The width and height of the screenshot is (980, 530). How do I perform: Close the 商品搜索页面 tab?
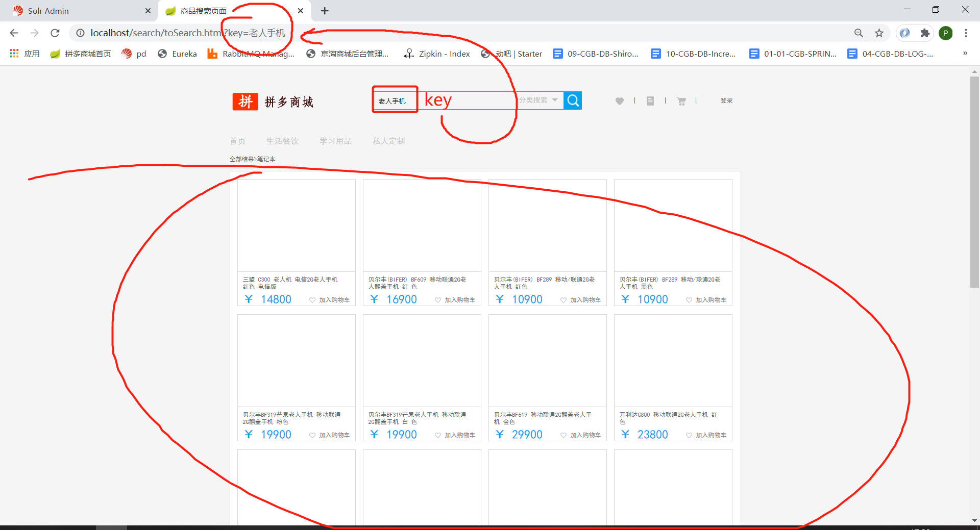pos(301,11)
